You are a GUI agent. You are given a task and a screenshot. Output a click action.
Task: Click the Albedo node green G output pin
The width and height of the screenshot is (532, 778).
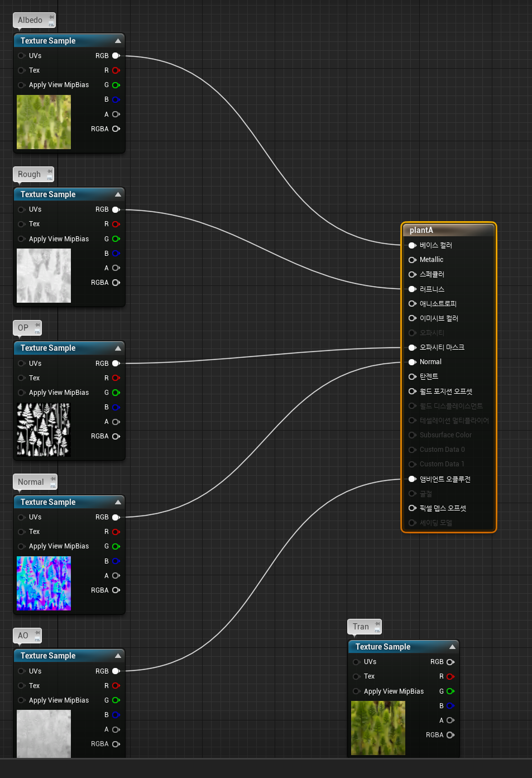click(x=116, y=85)
